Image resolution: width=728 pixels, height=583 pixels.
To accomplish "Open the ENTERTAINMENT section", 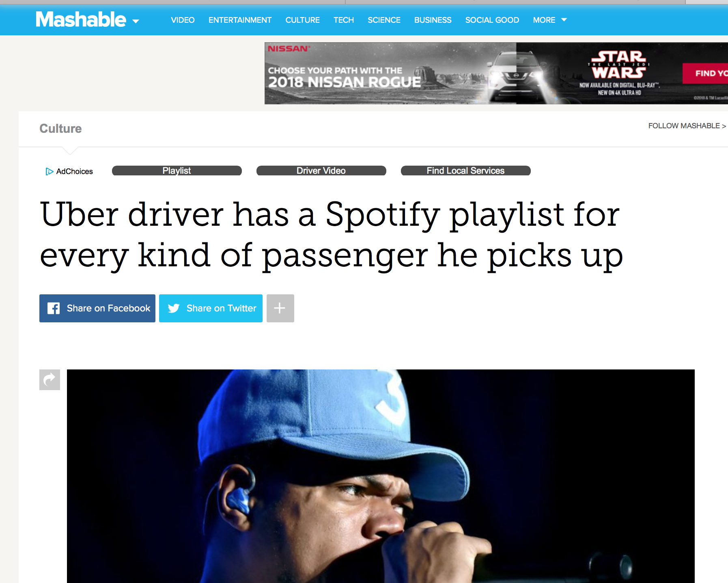I will point(240,20).
